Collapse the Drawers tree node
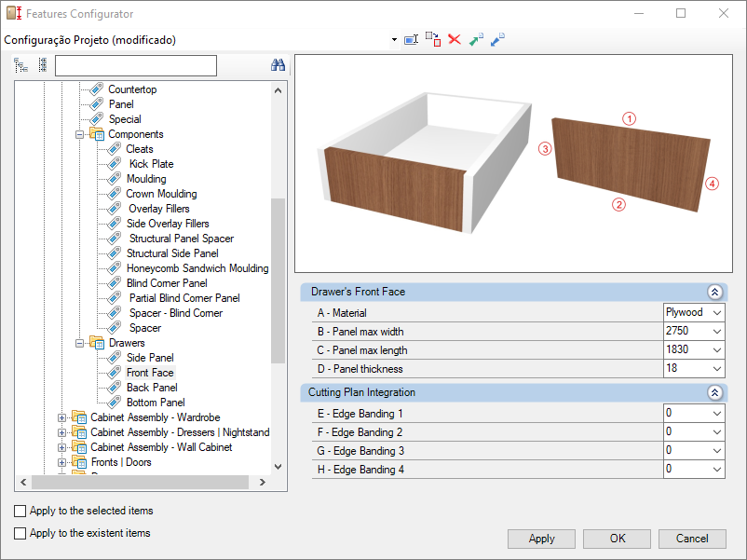This screenshot has height=560, width=747. [79, 343]
